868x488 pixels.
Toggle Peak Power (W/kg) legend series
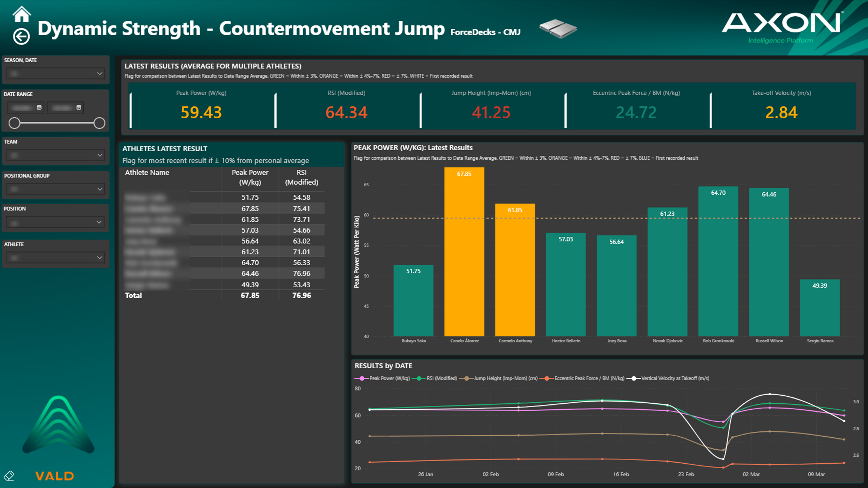(389, 378)
